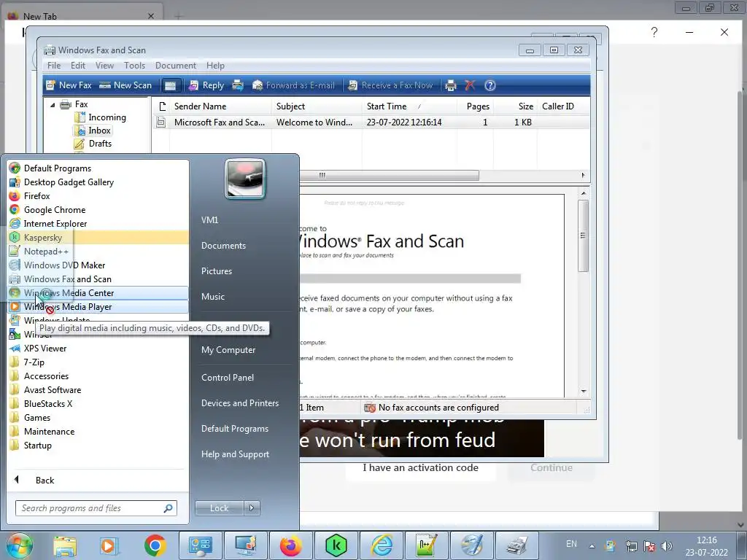Click the Windows Start orb
747x560 pixels.
(x=20, y=545)
